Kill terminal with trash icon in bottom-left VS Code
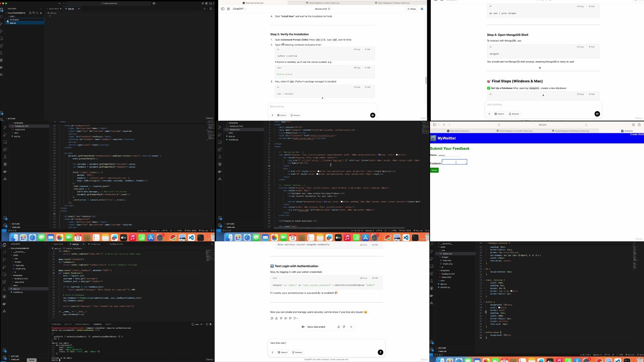 pyautogui.click(x=210, y=324)
